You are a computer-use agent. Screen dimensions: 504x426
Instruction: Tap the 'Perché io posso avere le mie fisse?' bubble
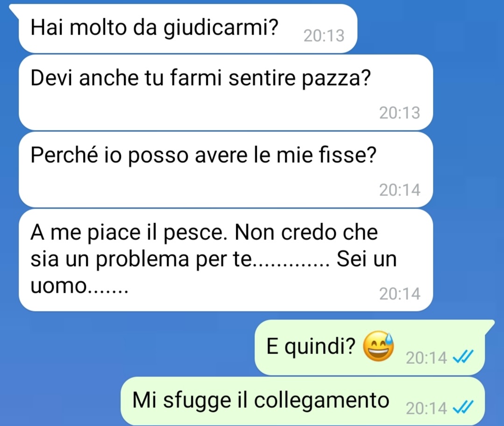[x=226, y=169]
